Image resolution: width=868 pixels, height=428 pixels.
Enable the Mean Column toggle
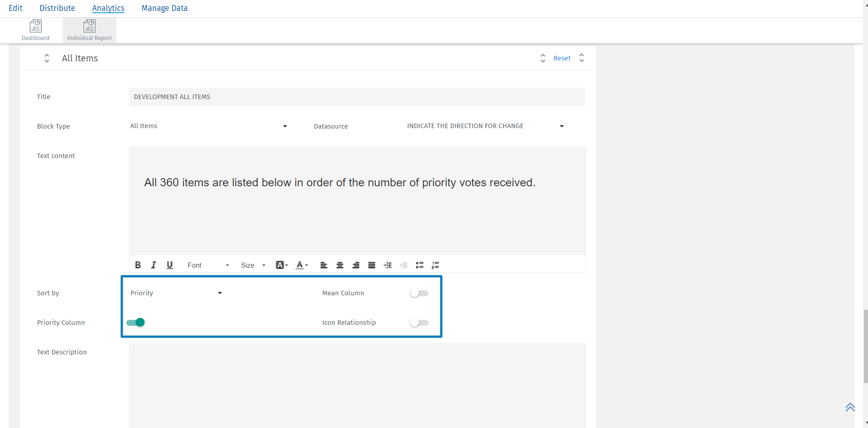click(419, 293)
